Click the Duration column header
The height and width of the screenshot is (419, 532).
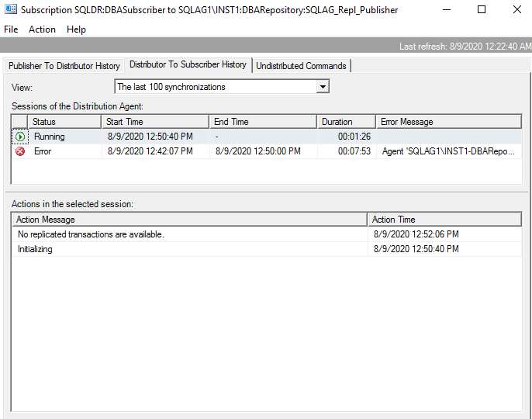click(347, 122)
